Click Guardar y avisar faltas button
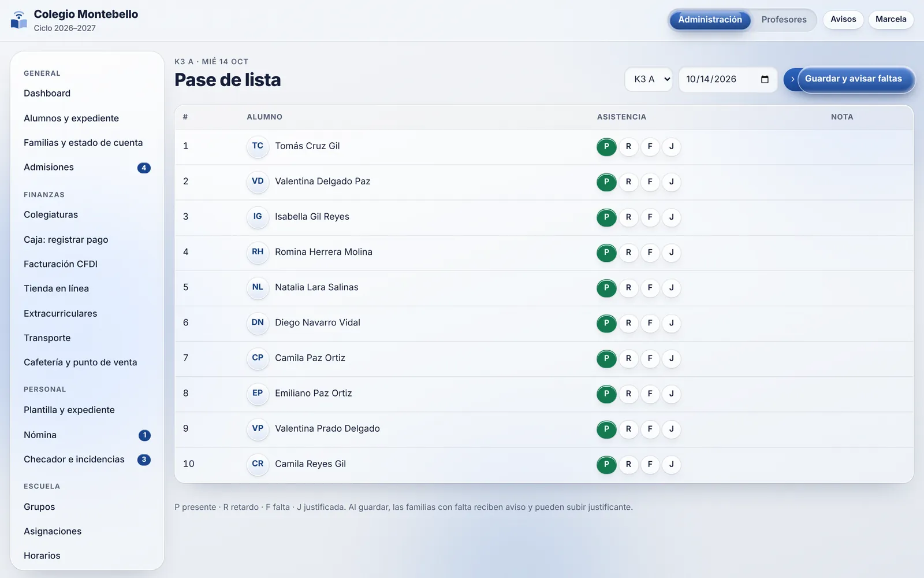Image resolution: width=924 pixels, height=578 pixels. (849, 79)
